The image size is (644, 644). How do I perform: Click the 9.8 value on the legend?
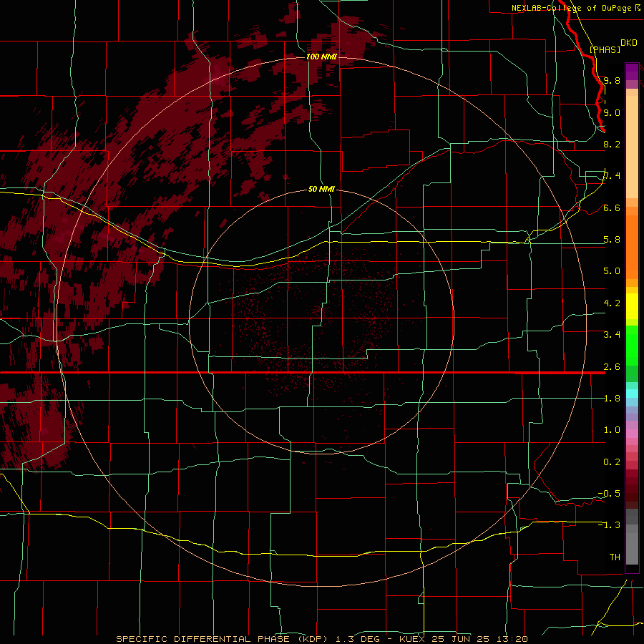[612, 80]
